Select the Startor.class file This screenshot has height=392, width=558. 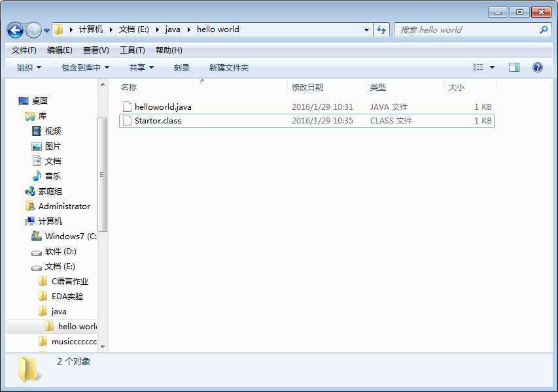point(306,121)
